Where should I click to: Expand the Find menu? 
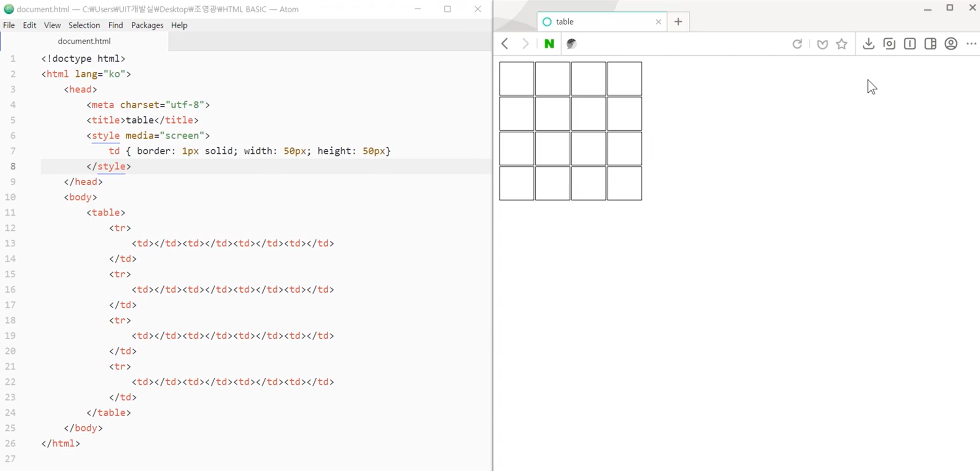[x=115, y=25]
